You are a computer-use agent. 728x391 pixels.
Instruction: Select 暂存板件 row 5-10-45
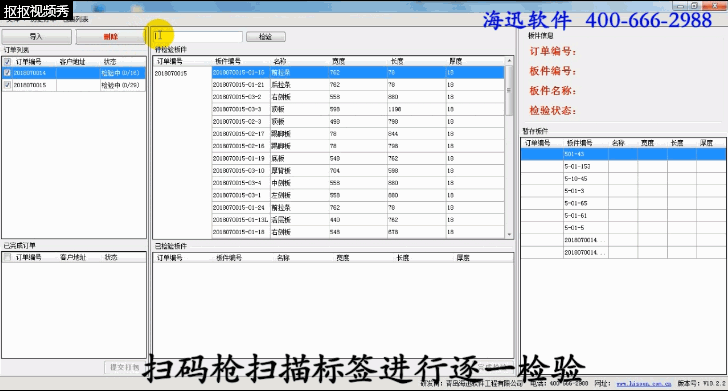pyautogui.click(x=624, y=179)
